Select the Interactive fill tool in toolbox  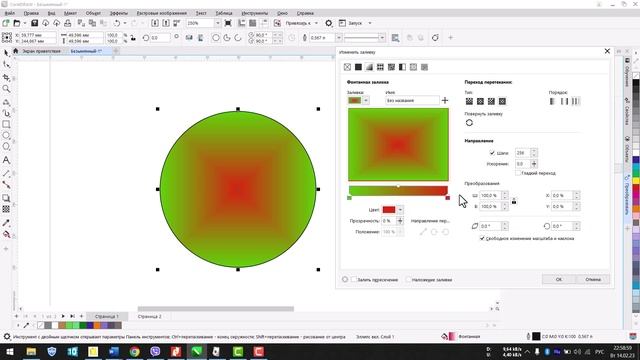tap(6, 235)
